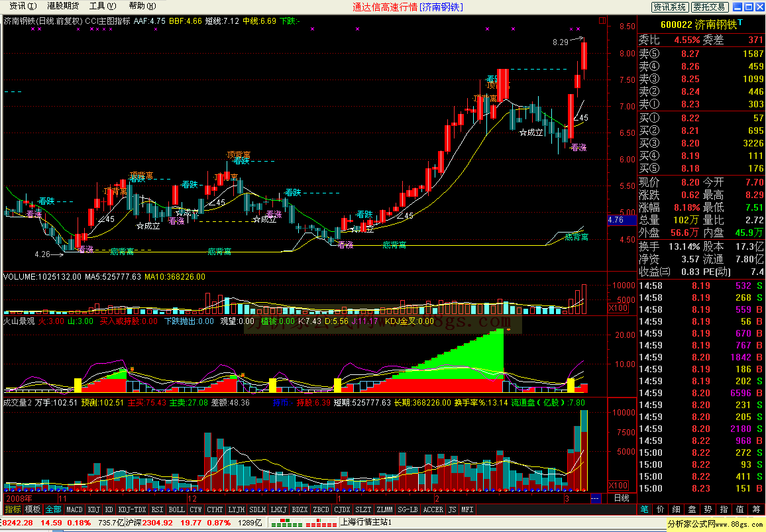Click the 买⑤ 8.18 order book row
Image resolution: width=766 pixels, height=532 pixels.
pyautogui.click(x=701, y=168)
